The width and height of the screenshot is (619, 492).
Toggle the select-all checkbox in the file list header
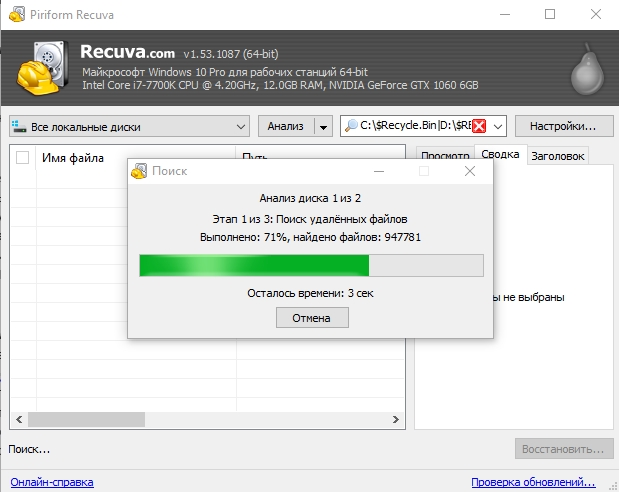pyautogui.click(x=23, y=157)
